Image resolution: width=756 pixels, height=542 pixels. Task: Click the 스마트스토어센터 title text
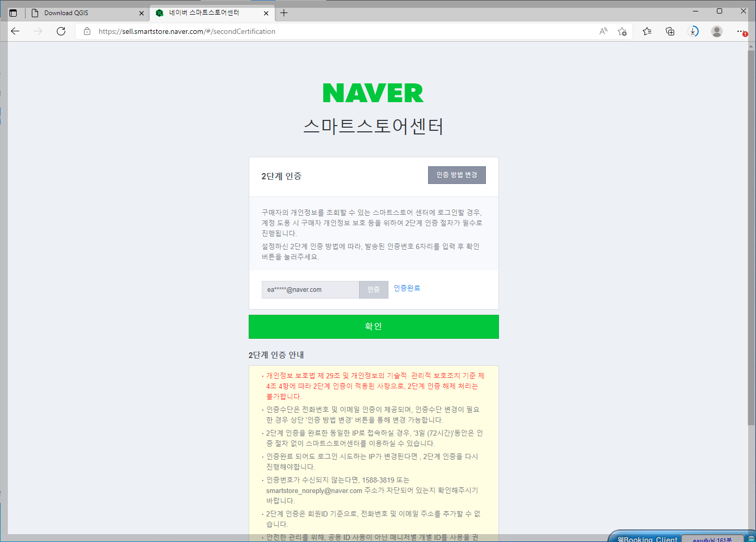point(373,126)
